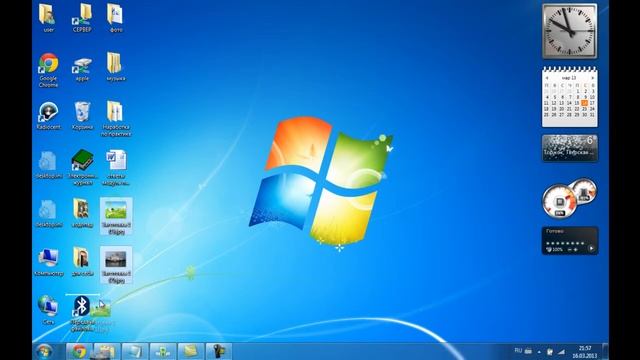Image resolution: width=640 pixels, height=360 pixels.
Task: Click the Show desktop strip at taskbar end
Action: click(605, 351)
